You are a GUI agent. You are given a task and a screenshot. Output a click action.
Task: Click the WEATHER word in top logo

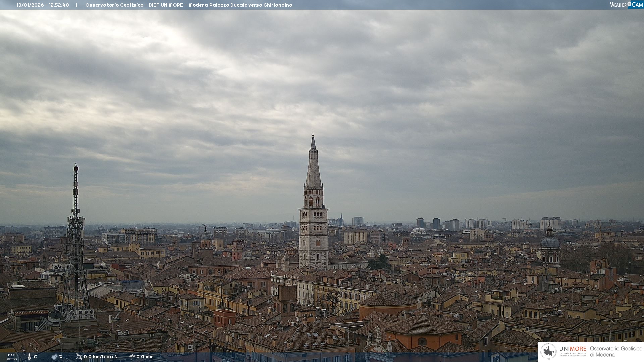coord(618,5)
